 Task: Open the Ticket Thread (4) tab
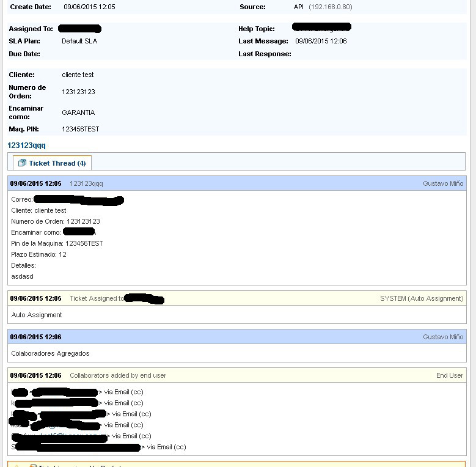(57, 163)
